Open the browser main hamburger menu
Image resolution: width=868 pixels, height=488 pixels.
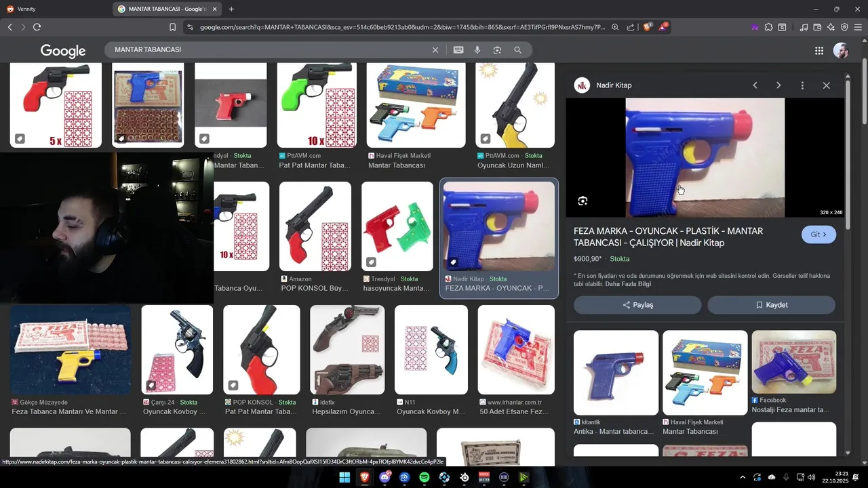[x=858, y=27]
